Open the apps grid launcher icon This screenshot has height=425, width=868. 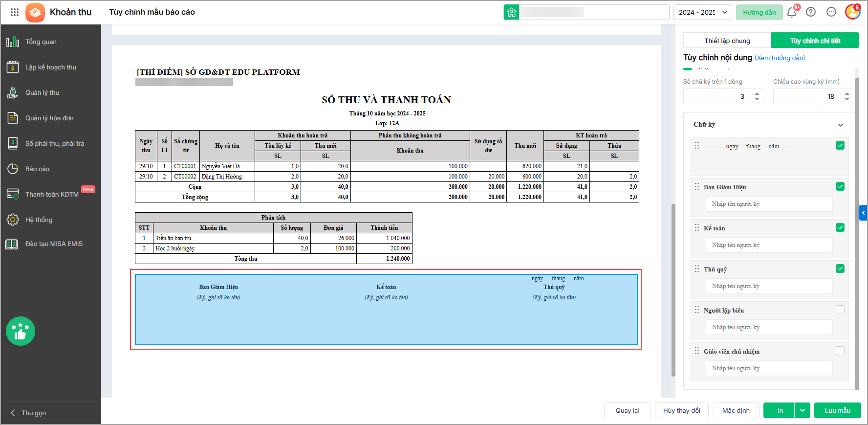pyautogui.click(x=15, y=12)
